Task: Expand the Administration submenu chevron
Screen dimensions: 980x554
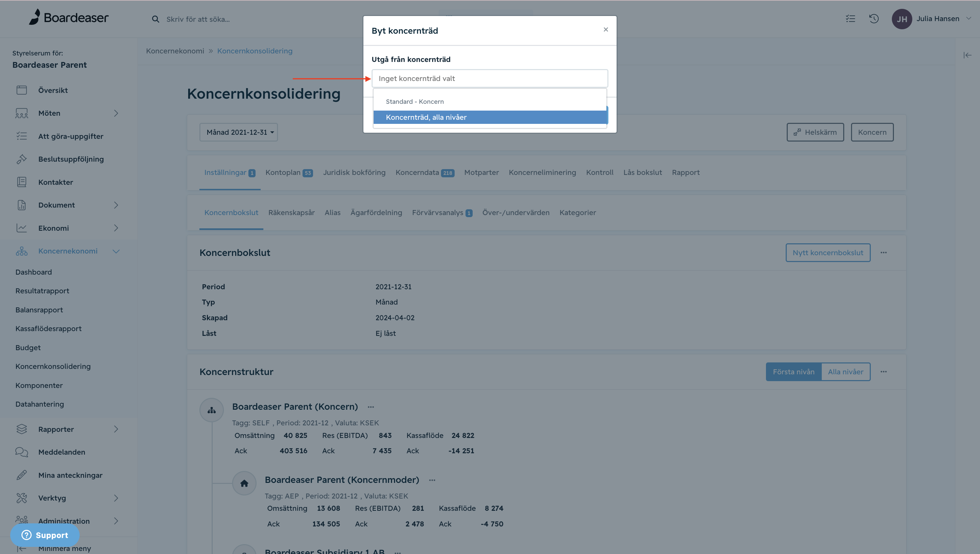Action: point(116,521)
